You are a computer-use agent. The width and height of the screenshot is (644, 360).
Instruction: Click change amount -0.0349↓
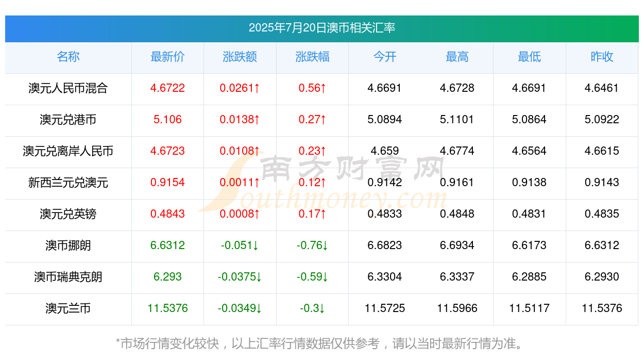[x=240, y=308]
